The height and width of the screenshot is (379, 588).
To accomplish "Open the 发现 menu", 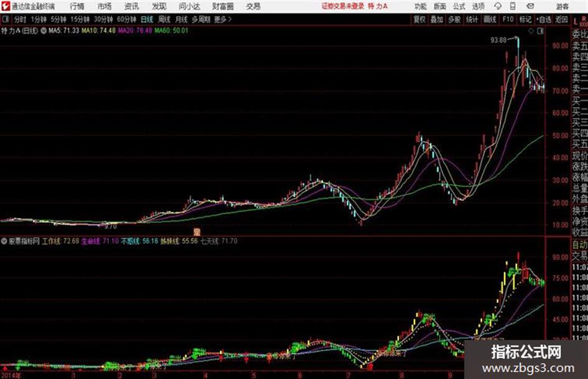I will tap(159, 6).
